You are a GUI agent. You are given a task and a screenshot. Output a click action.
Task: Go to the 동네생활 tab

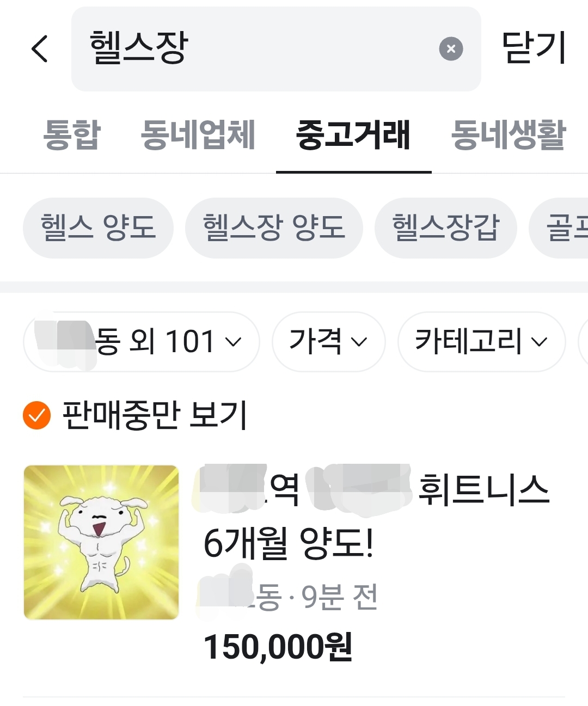tap(509, 134)
